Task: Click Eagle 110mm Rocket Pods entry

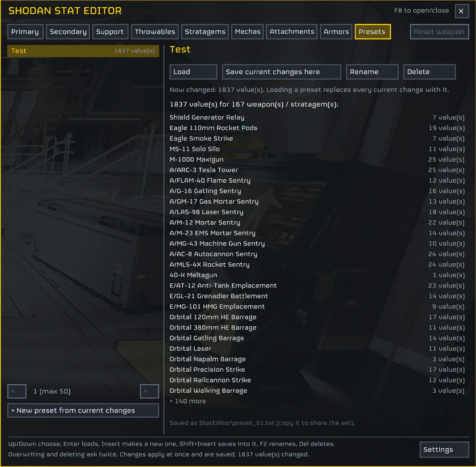Action: click(317, 128)
